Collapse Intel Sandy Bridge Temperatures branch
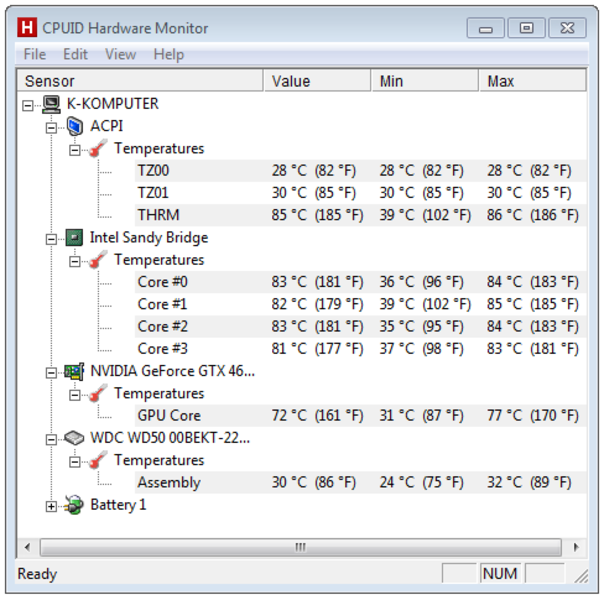This screenshot has width=604, height=600. (75, 261)
